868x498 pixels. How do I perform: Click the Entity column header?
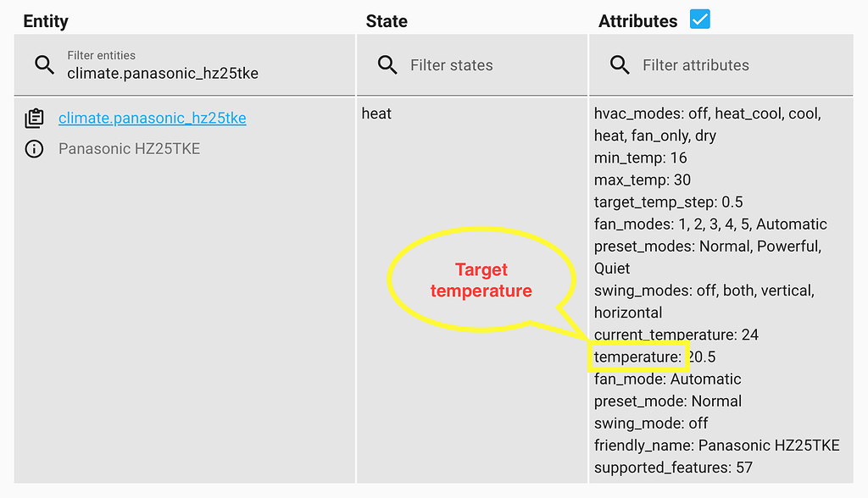tap(46, 21)
